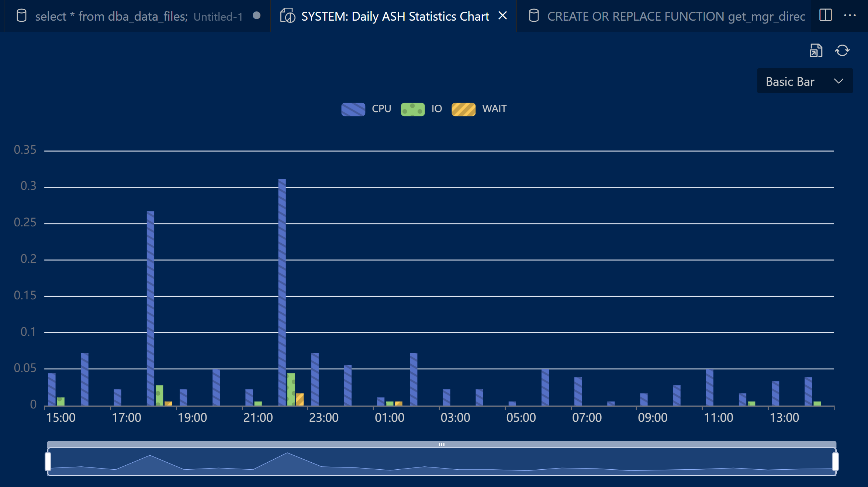
Task: Click the right zoom slider handle
Action: [835, 462]
